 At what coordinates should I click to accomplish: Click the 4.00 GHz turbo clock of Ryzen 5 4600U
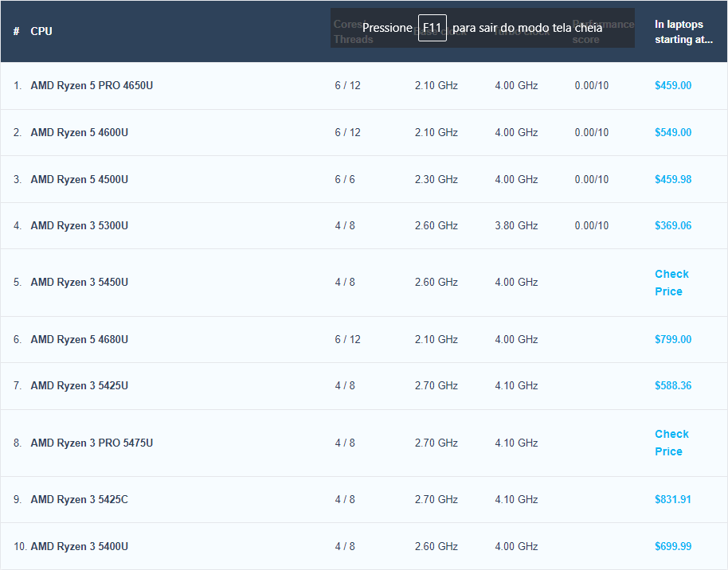tap(516, 132)
